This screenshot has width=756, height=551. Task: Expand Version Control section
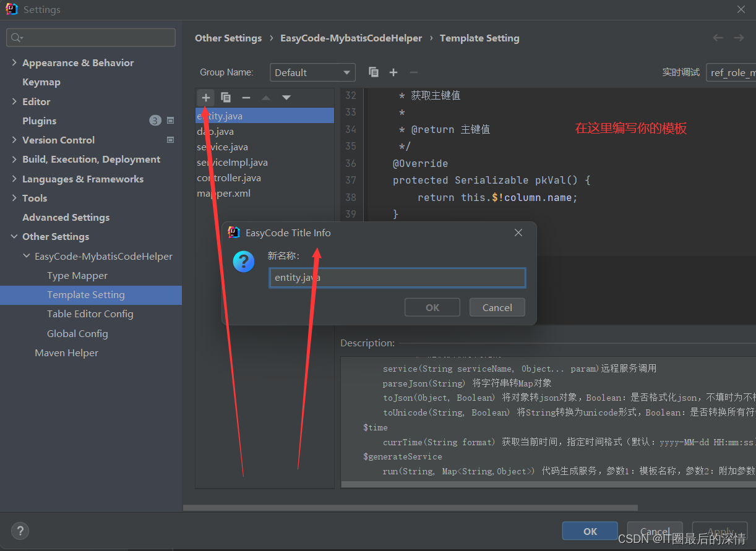(14, 140)
